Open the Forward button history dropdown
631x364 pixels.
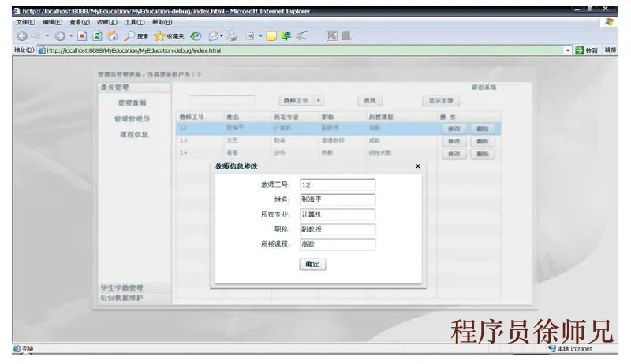pyautogui.click(x=71, y=36)
